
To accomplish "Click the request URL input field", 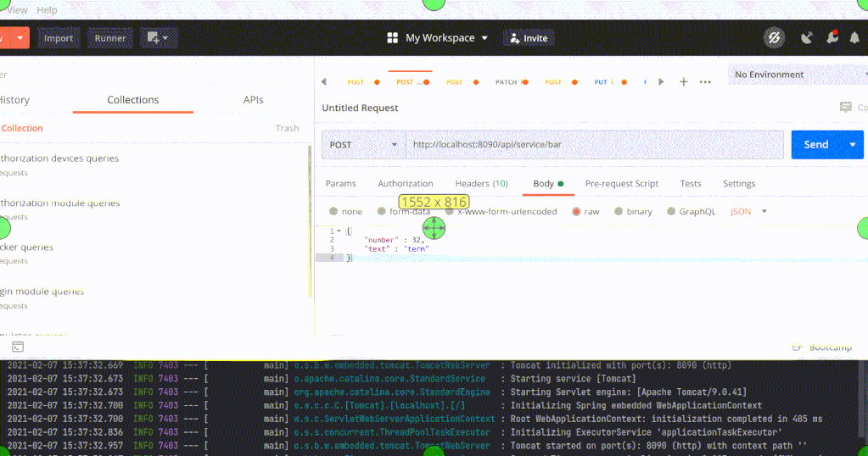I will click(x=595, y=145).
